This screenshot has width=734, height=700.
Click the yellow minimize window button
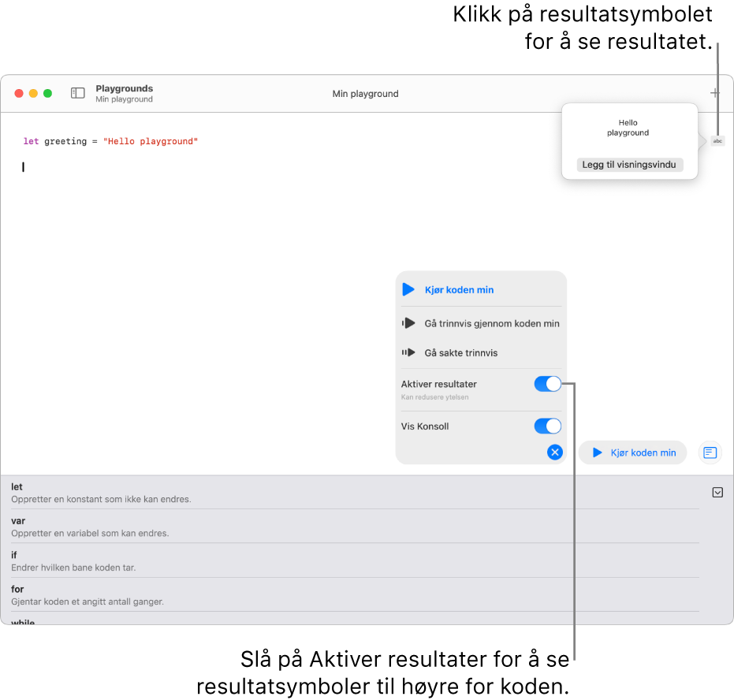pos(33,93)
